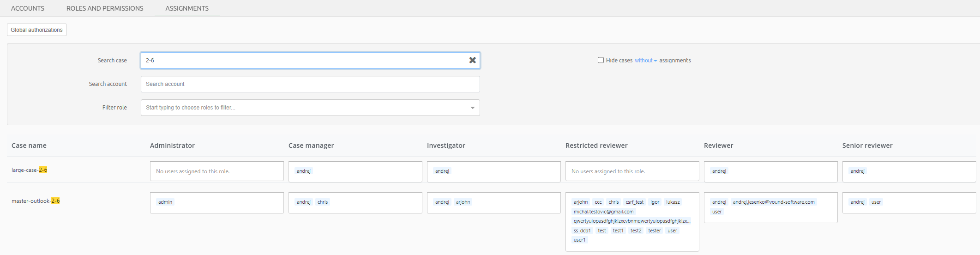Screen dimensions: 980x255
Task: Click chris tag in Case manager column
Action: (x=323, y=202)
